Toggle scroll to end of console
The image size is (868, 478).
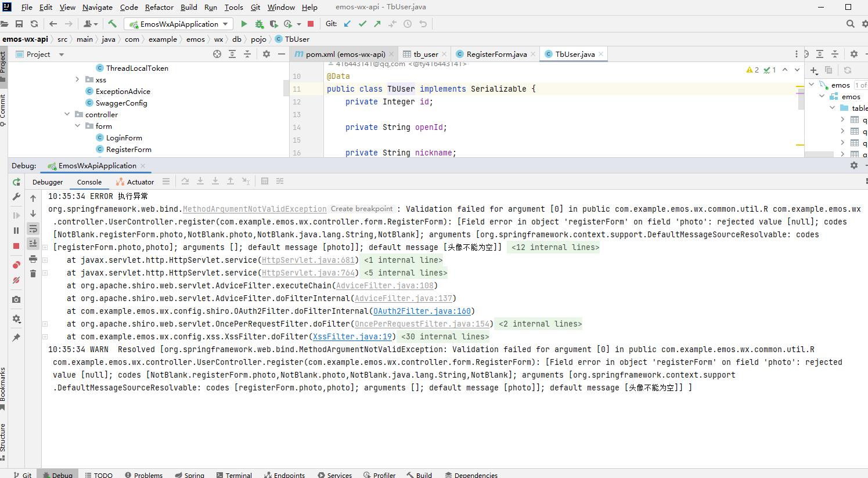pos(33,243)
